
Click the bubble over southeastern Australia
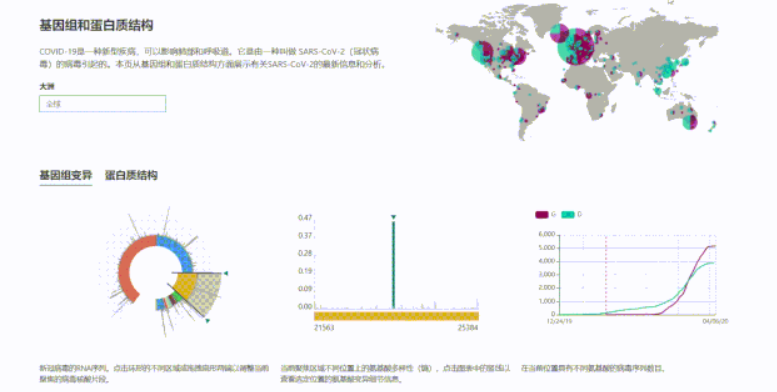click(x=690, y=121)
